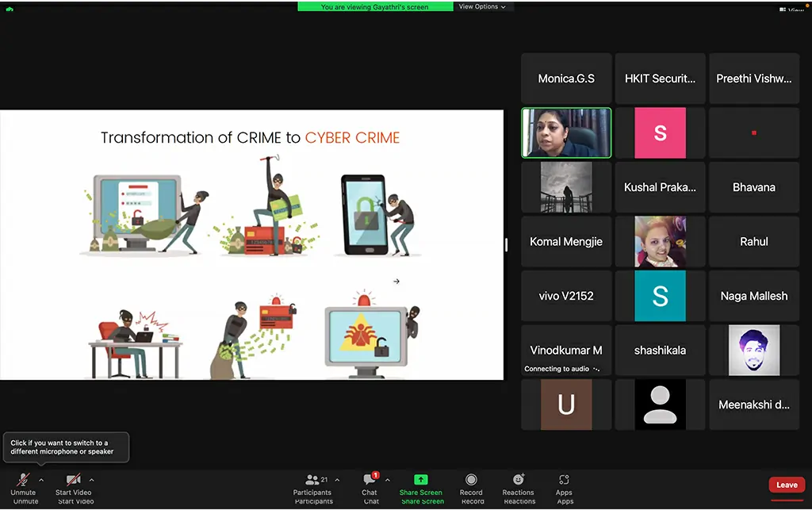Select Bhavana participant tile

point(754,187)
